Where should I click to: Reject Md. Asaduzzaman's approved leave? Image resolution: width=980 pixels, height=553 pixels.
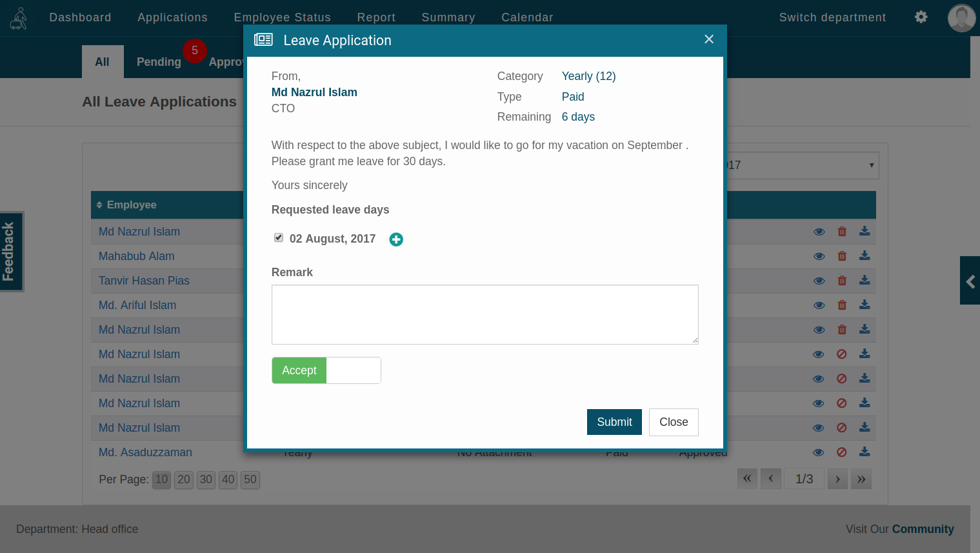tap(841, 452)
